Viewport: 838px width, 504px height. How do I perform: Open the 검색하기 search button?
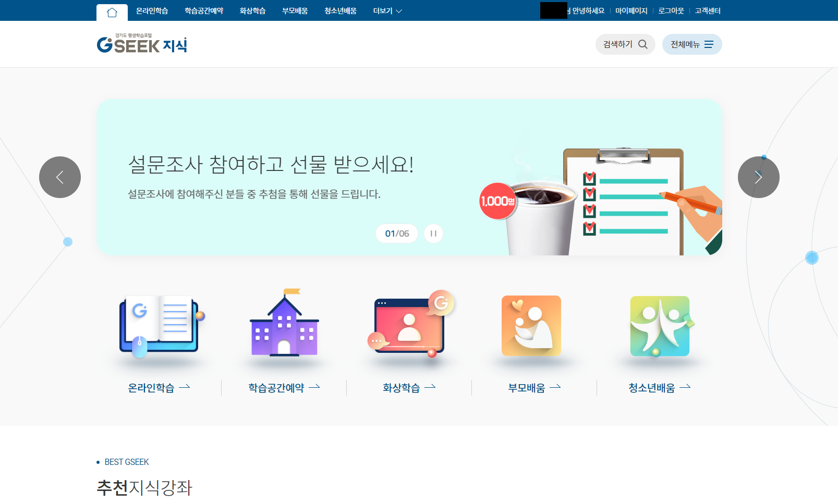625,44
